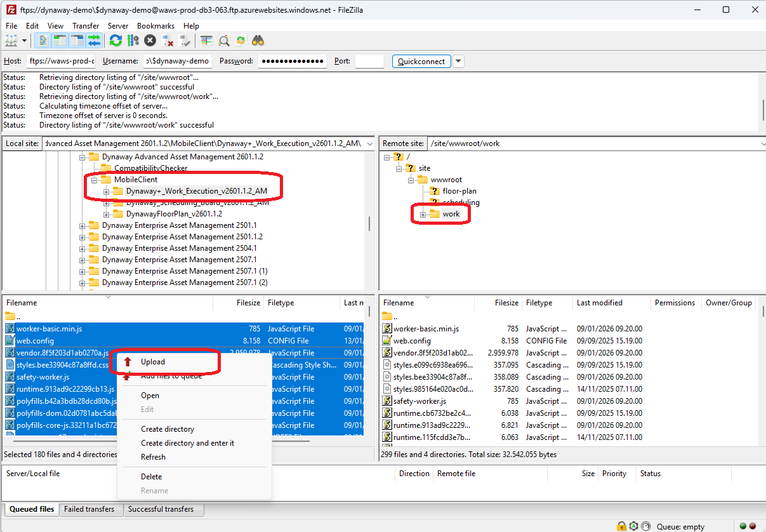Image resolution: width=766 pixels, height=532 pixels.
Task: Open the directory listing filters icon
Action: [x=207, y=41]
